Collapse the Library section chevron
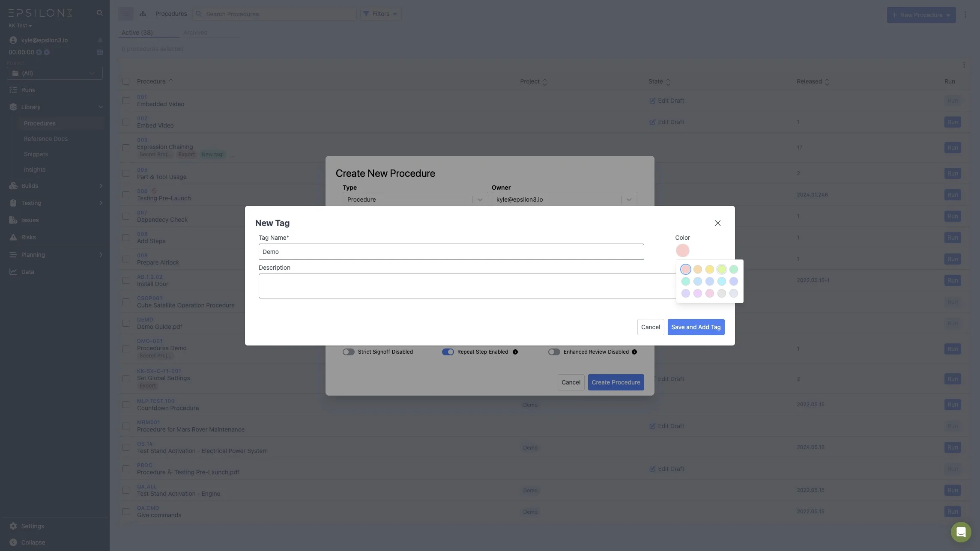Screen dimensions: 980x551 pos(101,107)
